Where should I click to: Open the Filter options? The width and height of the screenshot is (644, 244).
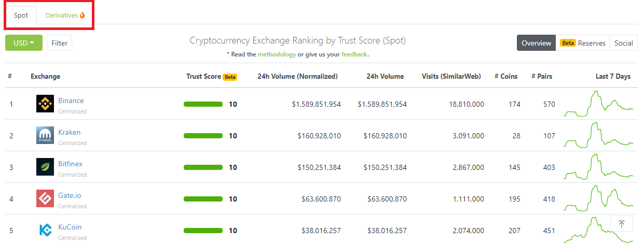pyautogui.click(x=59, y=43)
